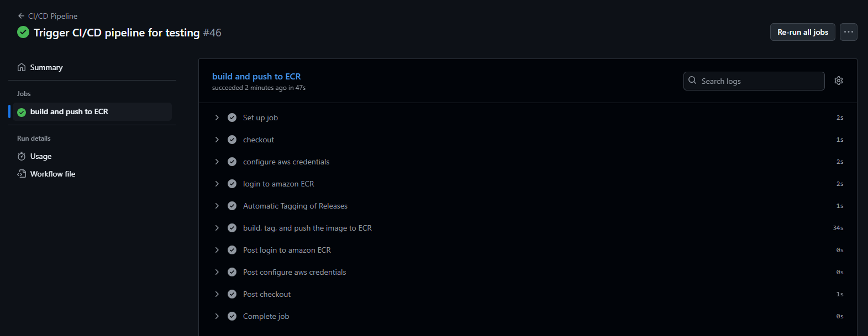Image resolution: width=868 pixels, height=336 pixels.
Task: Click the checkmark icon next to checkout step
Action: [232, 140]
